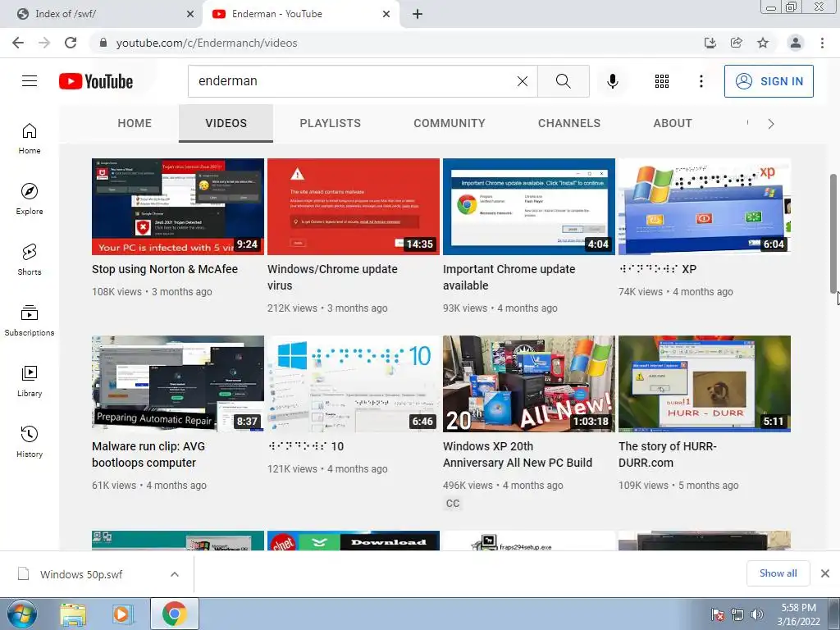The width and height of the screenshot is (840, 630).
Task: Open Library in the sidebar
Action: pyautogui.click(x=30, y=381)
